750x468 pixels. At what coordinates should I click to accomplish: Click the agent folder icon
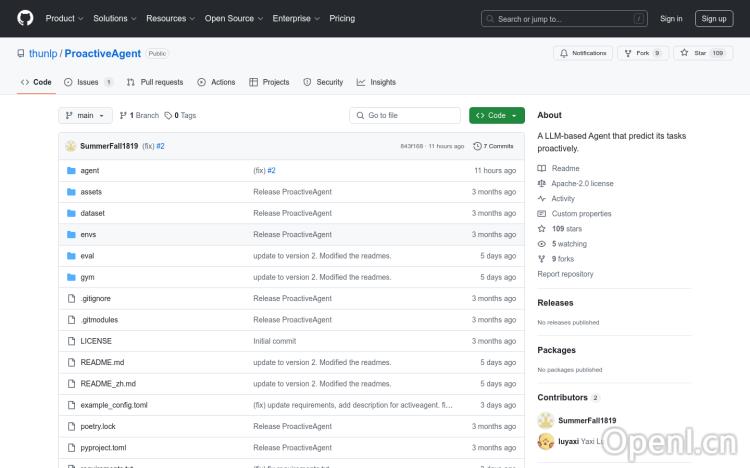71,171
